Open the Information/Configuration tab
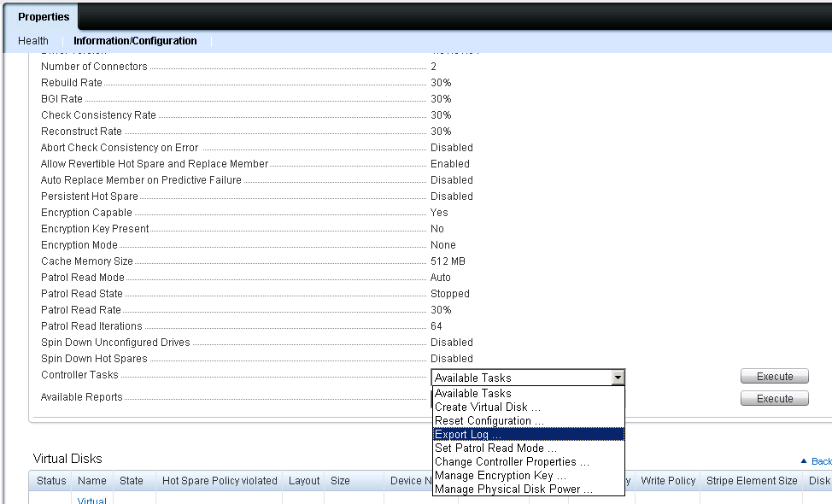Screen dimensions: 832x504 tap(135, 40)
